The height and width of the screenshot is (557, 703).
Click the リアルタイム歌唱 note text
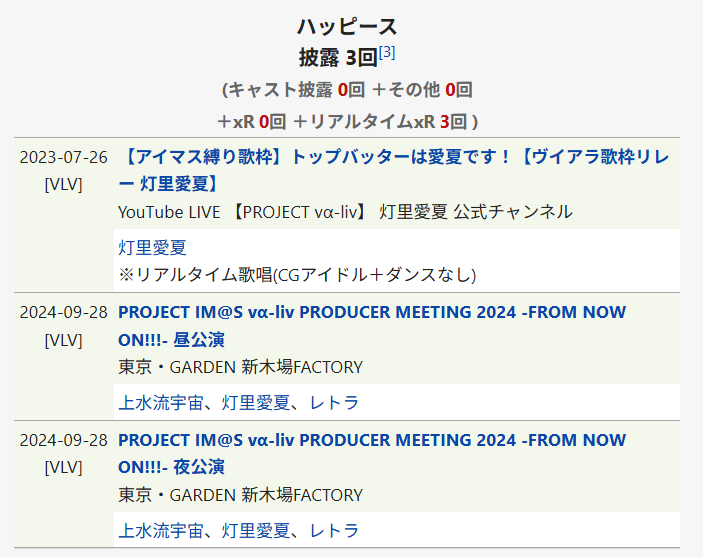point(296,274)
